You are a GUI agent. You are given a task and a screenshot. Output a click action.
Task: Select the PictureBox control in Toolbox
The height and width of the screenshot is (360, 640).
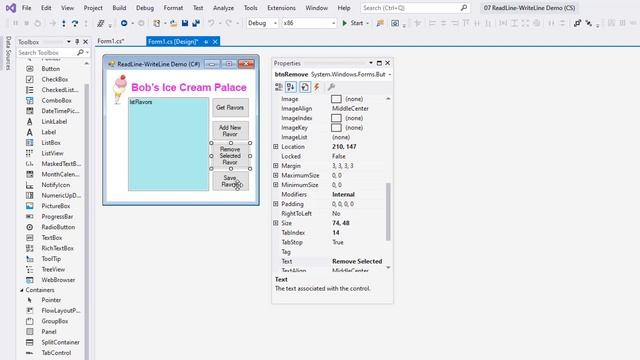pos(56,206)
